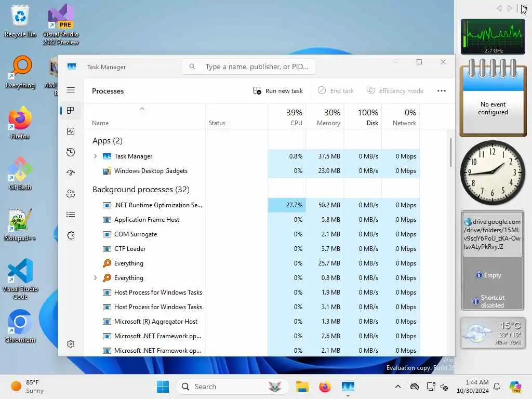Open the Users icon in sidebar
This screenshot has width=532, height=399.
(71, 194)
